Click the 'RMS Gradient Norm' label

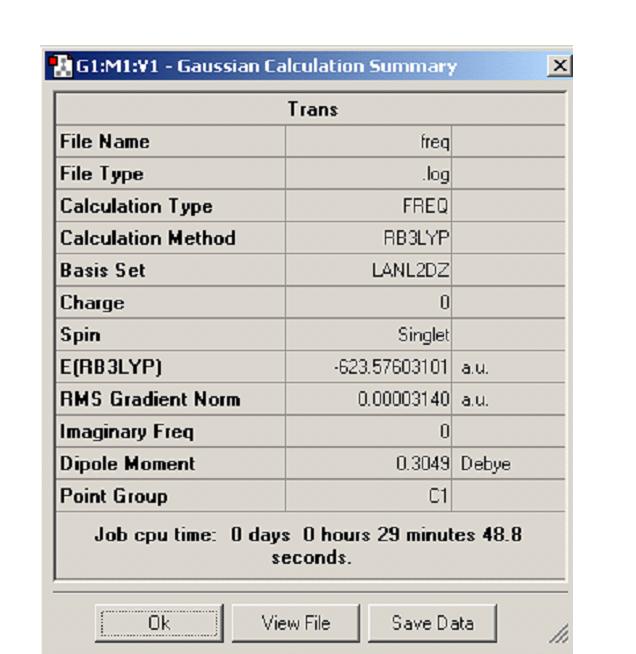click(150, 399)
